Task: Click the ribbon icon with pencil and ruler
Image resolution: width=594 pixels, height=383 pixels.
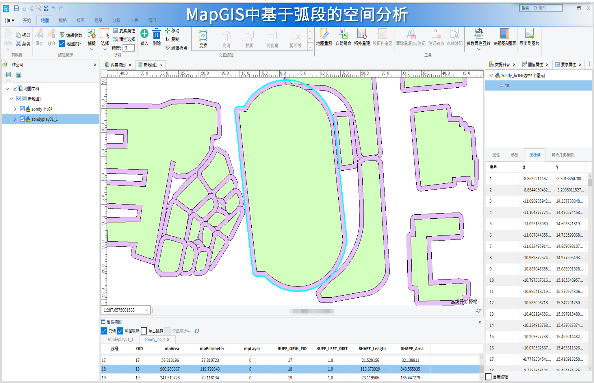Action: 324,34
